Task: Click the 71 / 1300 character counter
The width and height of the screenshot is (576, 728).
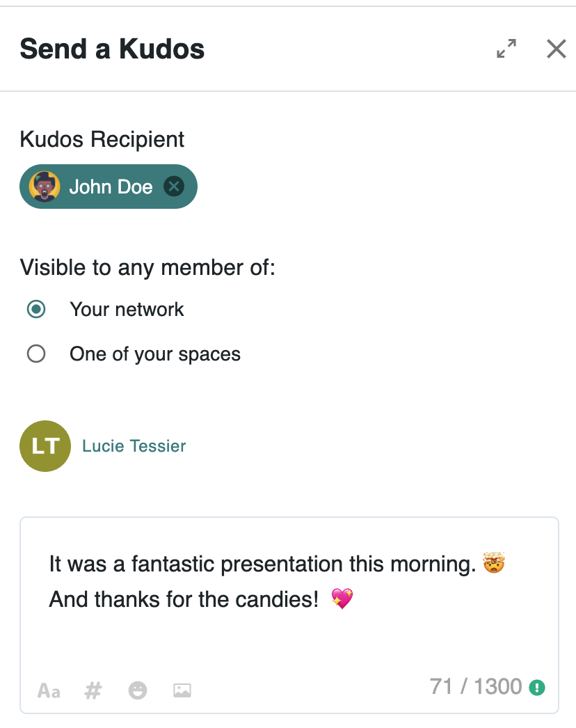Action: pyautogui.click(x=476, y=688)
